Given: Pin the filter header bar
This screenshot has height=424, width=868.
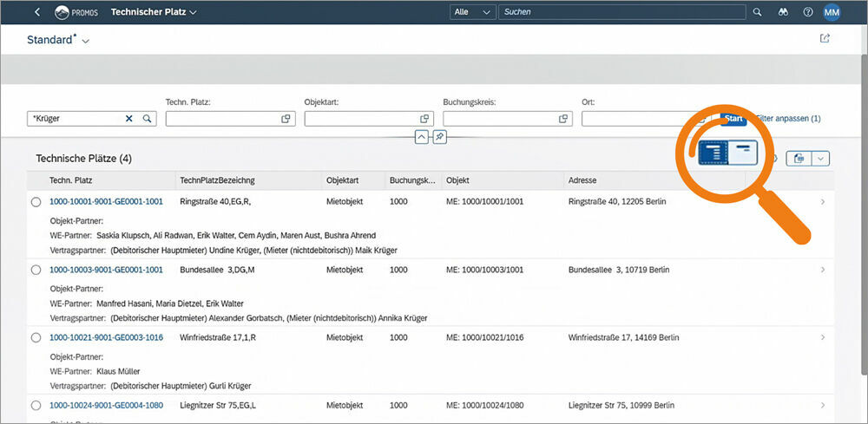Looking at the screenshot, I should [439, 137].
